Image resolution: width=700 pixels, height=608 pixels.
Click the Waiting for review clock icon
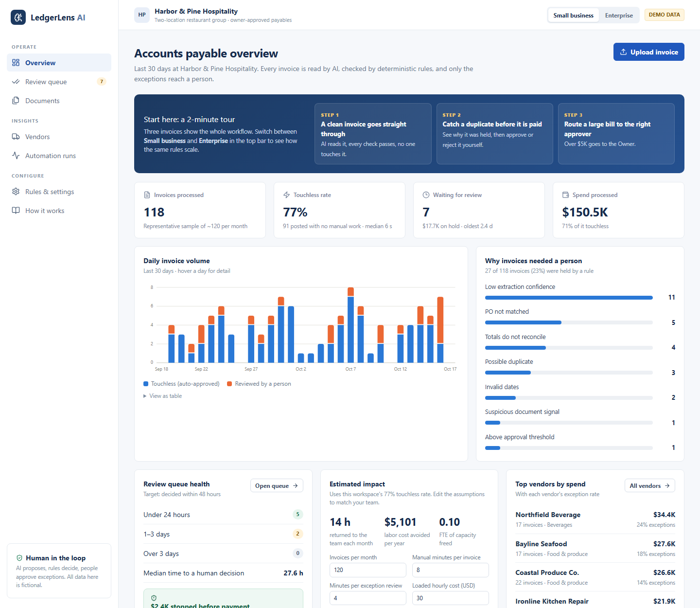click(426, 195)
